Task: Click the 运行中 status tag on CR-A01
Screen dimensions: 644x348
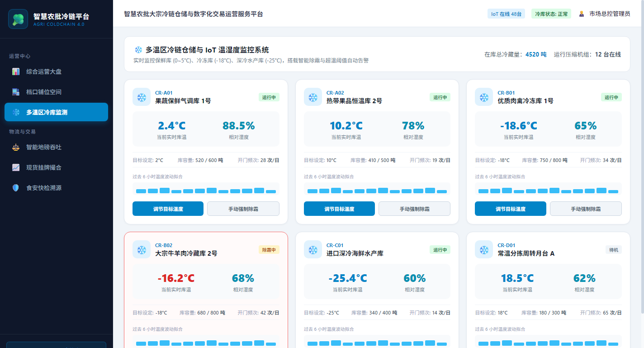Action: 269,97
